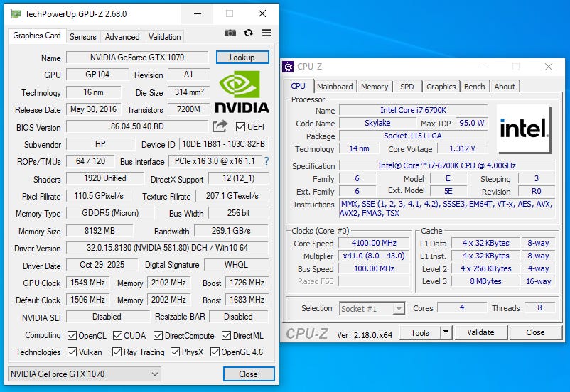Take a GPU-Z screenshot with camera icon
The height and width of the screenshot is (392, 570).
[230, 33]
